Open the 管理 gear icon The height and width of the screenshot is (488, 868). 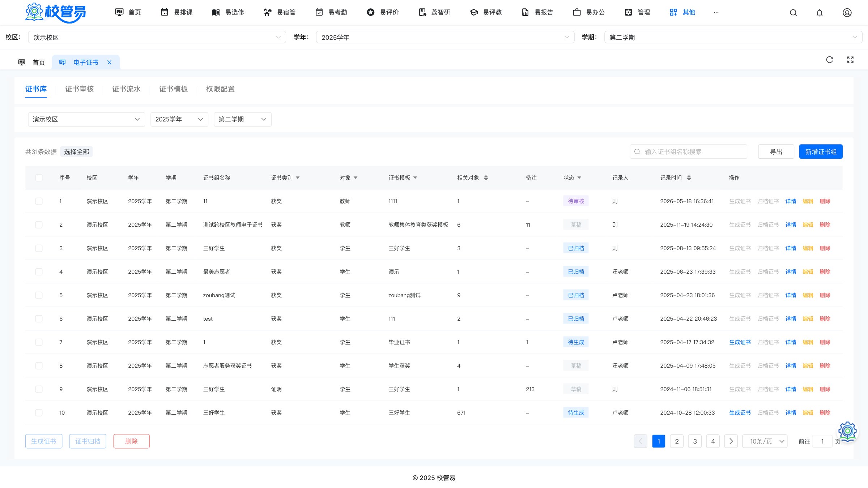click(628, 12)
